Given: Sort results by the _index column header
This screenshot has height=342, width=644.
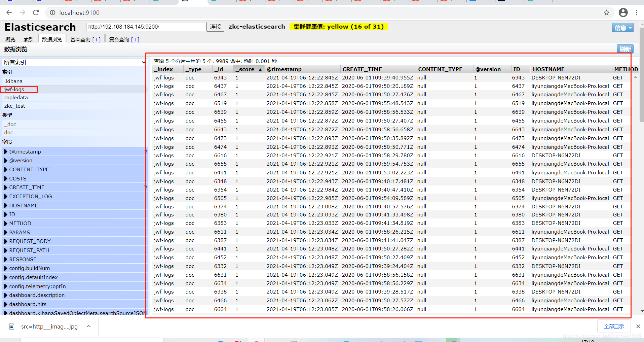Looking at the screenshot, I should 167,69.
